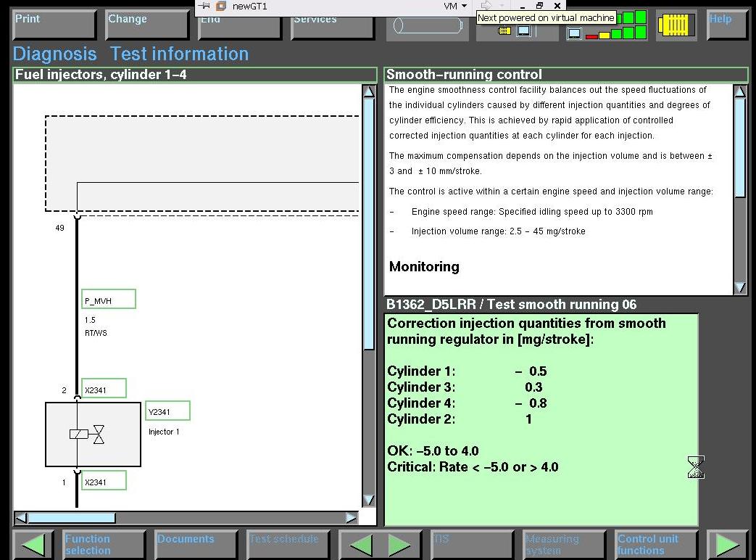
Task: Click wiring diagram scroll-down arrow
Action: tap(369, 500)
